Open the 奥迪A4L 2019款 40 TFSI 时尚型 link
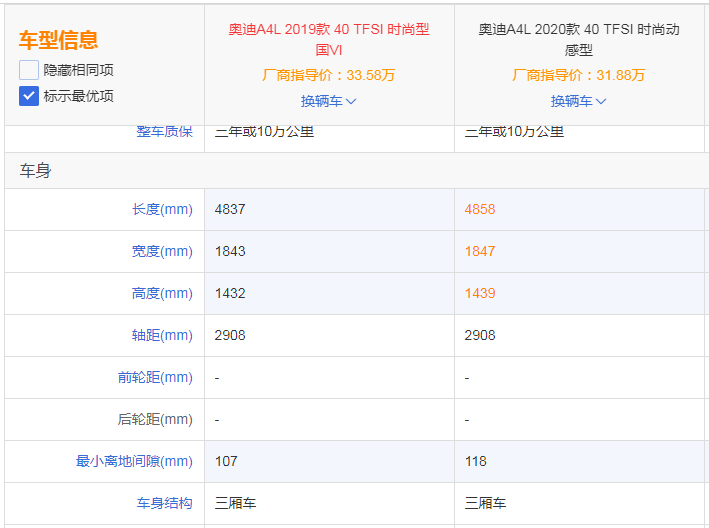709x528 pixels. [329, 39]
